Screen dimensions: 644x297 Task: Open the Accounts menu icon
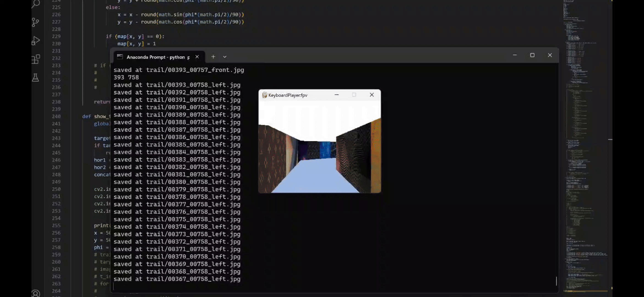[36, 293]
